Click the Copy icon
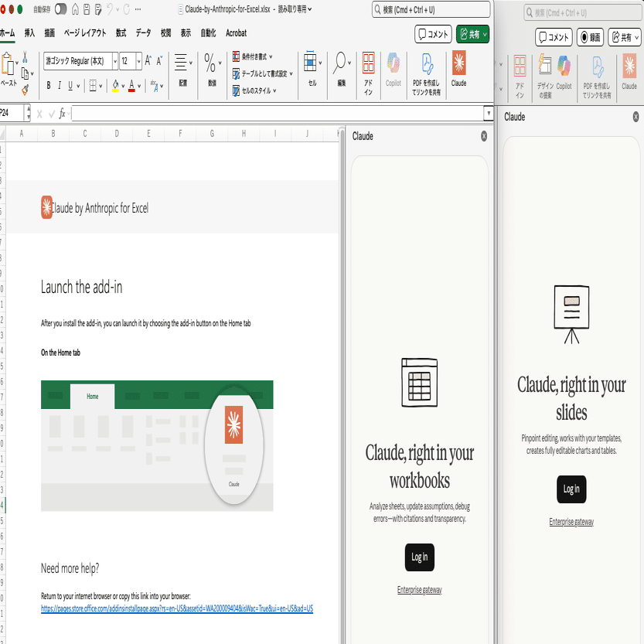Screen dimensions: 644x644 click(25, 73)
